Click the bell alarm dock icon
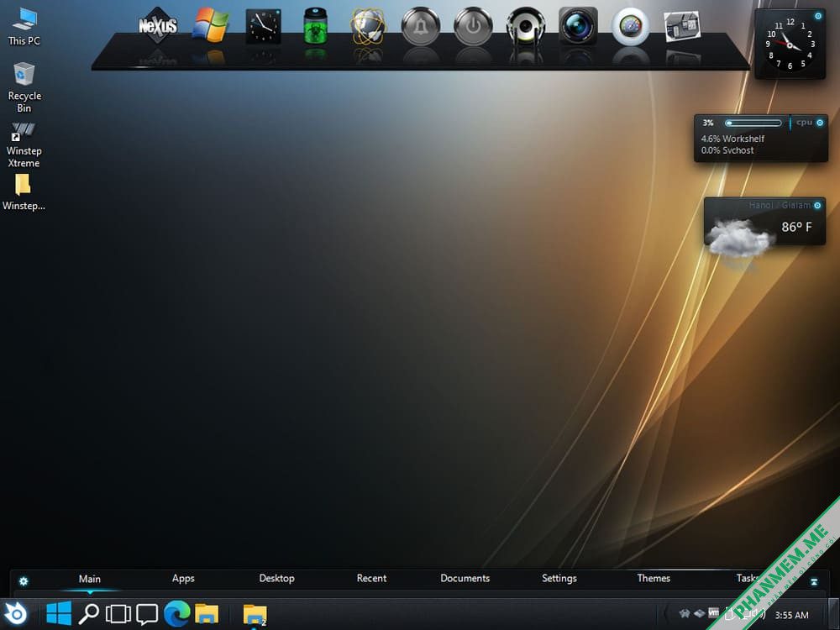Screen dimensions: 840x630 click(421, 26)
